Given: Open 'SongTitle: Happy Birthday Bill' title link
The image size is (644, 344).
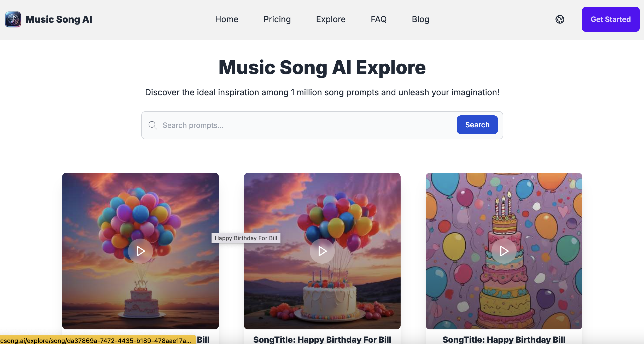Looking at the screenshot, I should point(504,339).
